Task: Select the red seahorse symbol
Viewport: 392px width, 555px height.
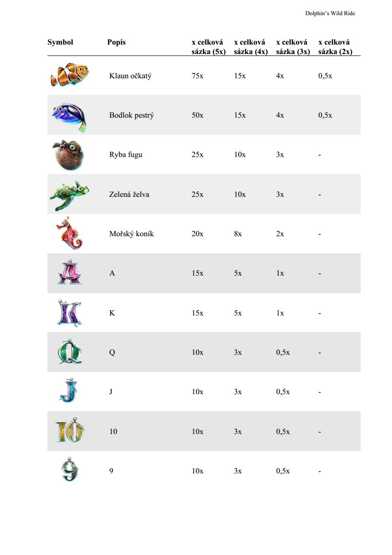Action: coord(69,233)
